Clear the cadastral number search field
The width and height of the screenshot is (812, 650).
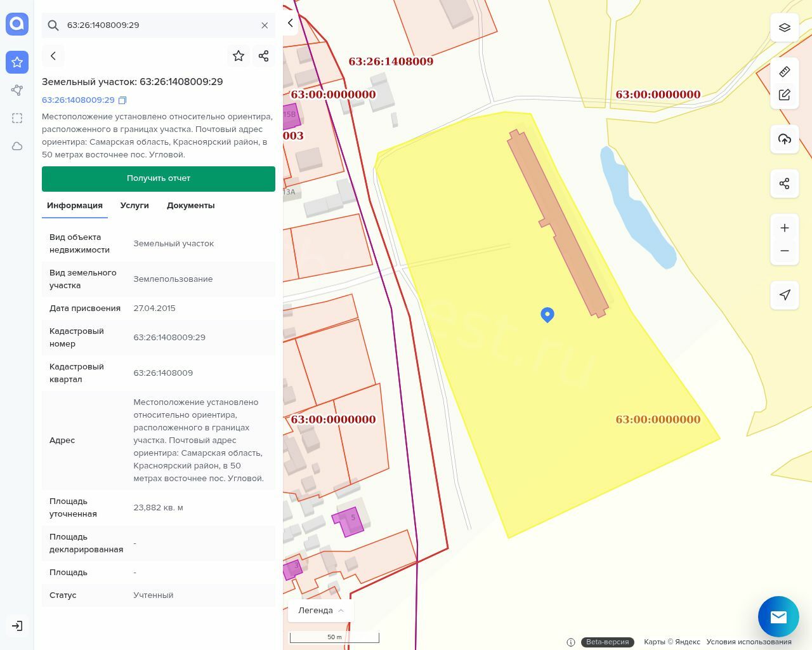click(x=265, y=25)
